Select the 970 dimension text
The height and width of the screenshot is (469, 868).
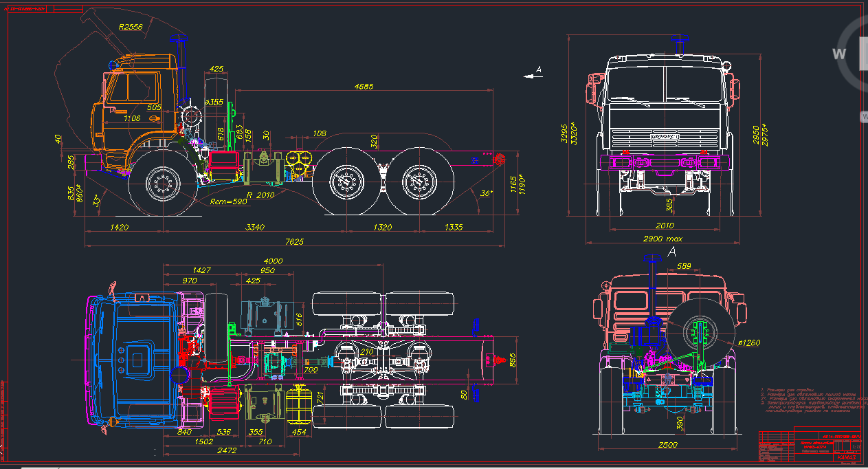pyautogui.click(x=188, y=281)
